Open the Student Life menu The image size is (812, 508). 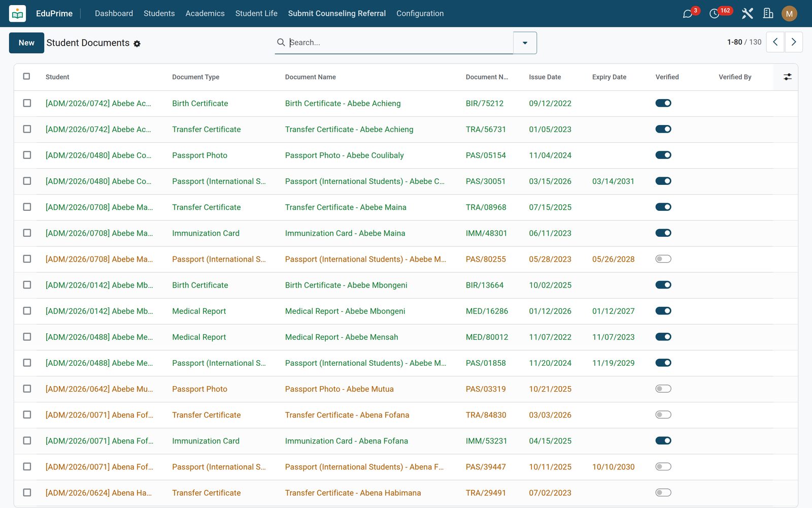pos(256,14)
